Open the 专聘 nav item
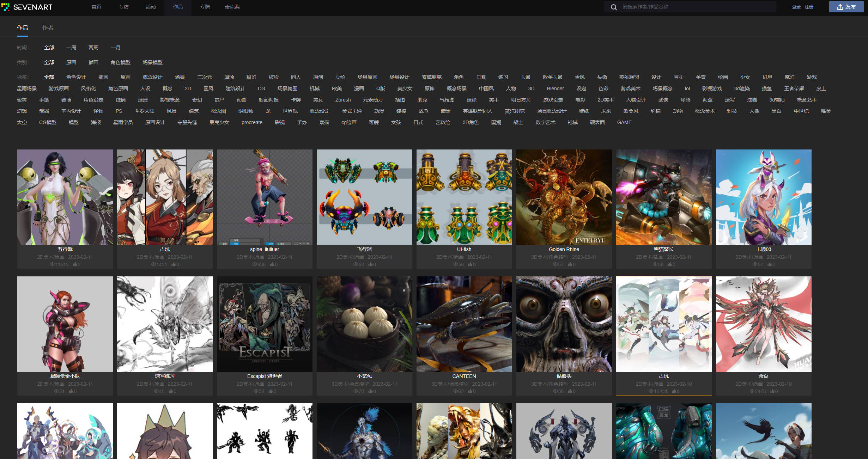868x459 pixels. pos(205,7)
